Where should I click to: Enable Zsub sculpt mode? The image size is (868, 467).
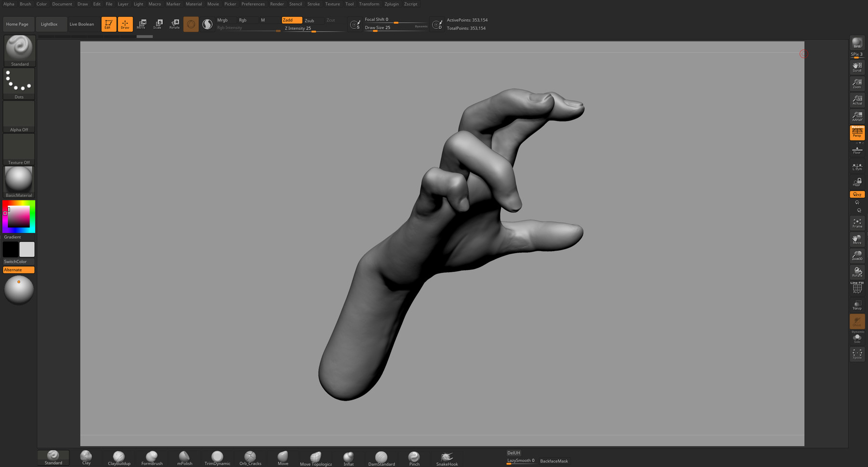pos(310,20)
